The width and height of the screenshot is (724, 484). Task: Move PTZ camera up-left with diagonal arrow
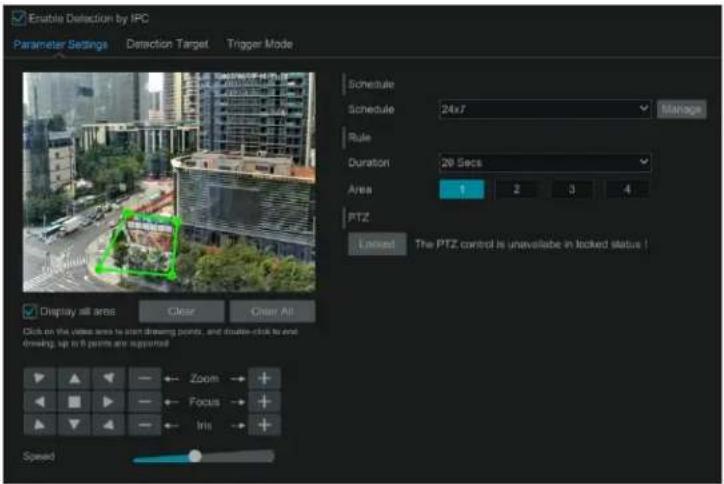tap(40, 378)
